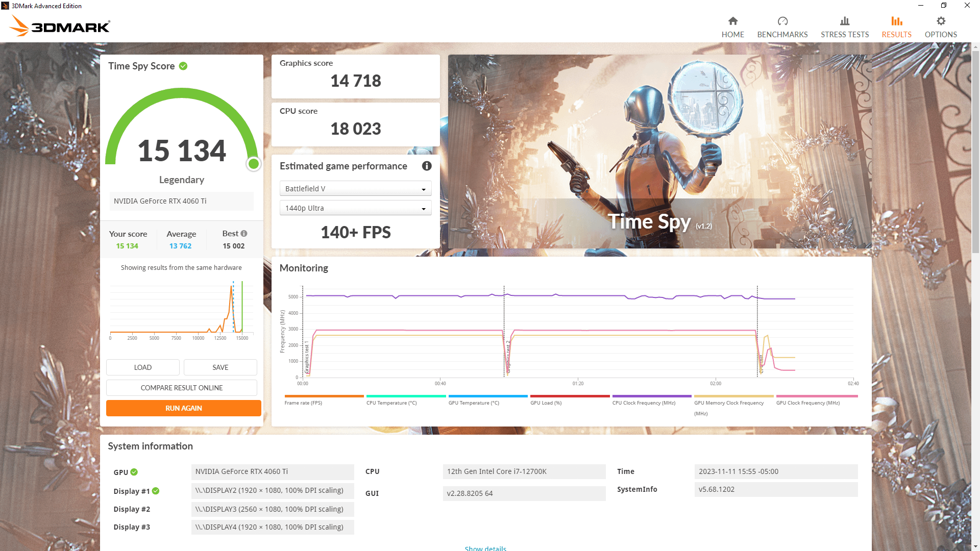Click the Display #1 green check icon
Image resolution: width=980 pixels, height=551 pixels.
(156, 491)
